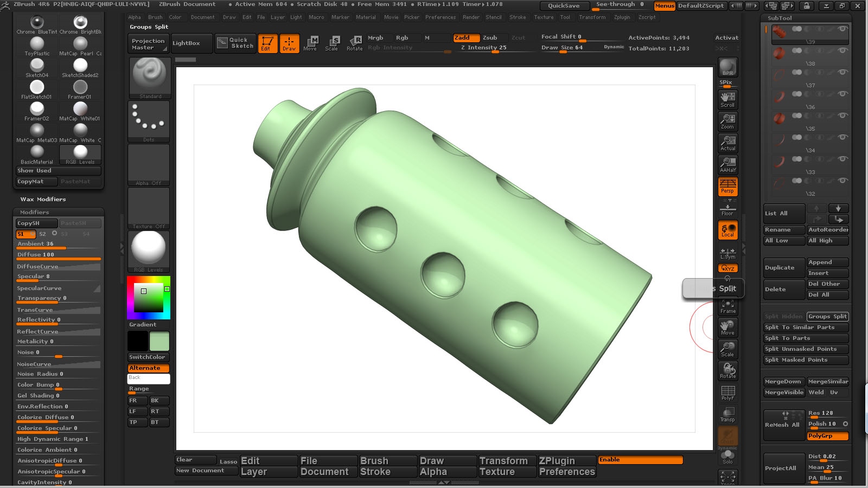Click Groups Split button
This screenshot has width=868, height=488.
coord(827,317)
